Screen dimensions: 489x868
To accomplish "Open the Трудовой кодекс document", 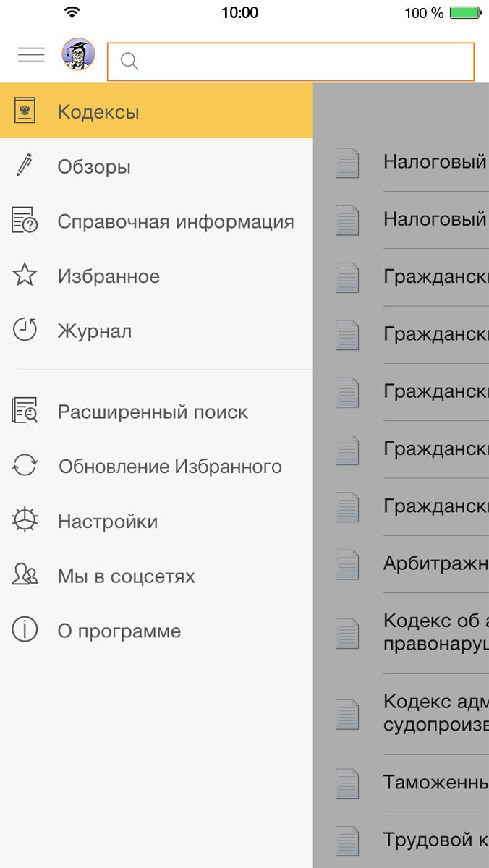I will click(434, 839).
